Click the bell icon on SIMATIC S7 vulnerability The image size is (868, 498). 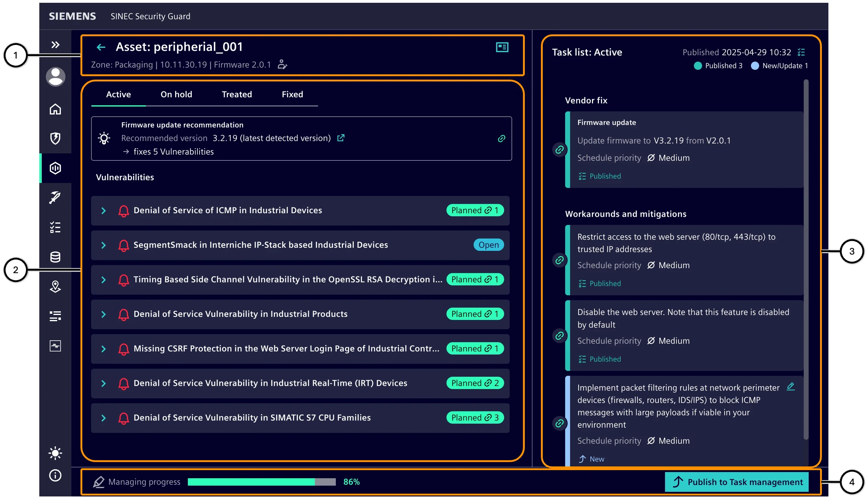[x=123, y=418]
